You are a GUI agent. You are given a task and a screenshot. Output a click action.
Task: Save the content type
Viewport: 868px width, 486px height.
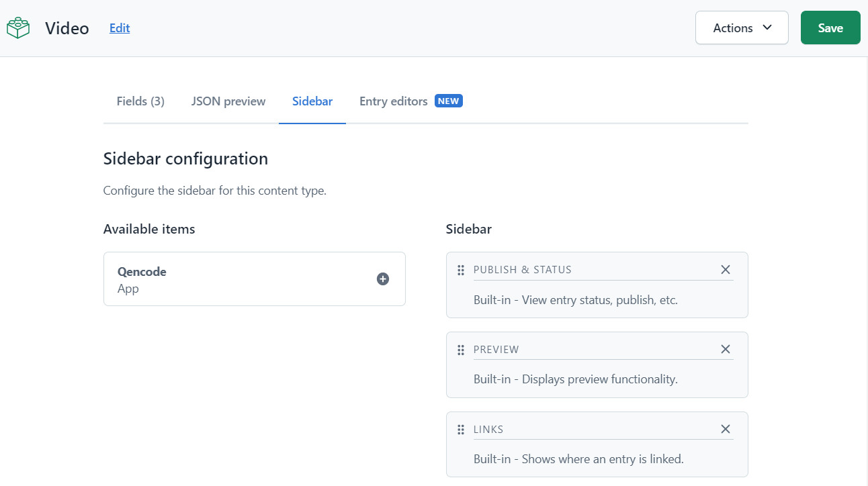point(830,28)
